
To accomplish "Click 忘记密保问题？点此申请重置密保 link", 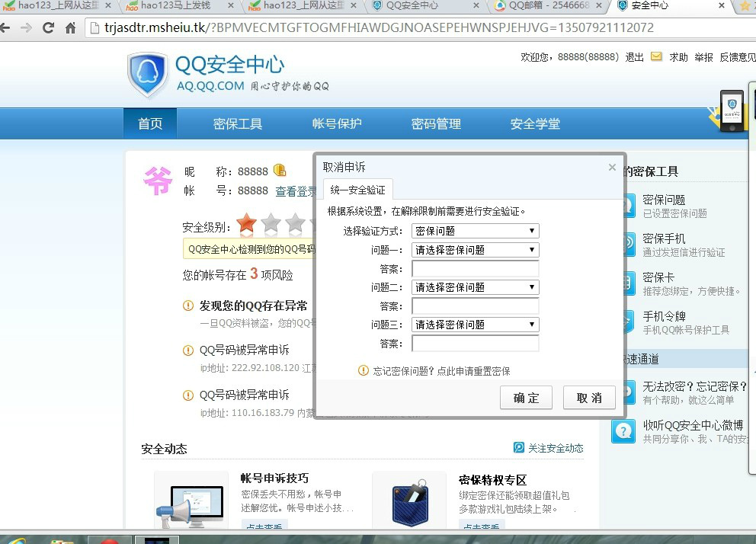I will (441, 371).
